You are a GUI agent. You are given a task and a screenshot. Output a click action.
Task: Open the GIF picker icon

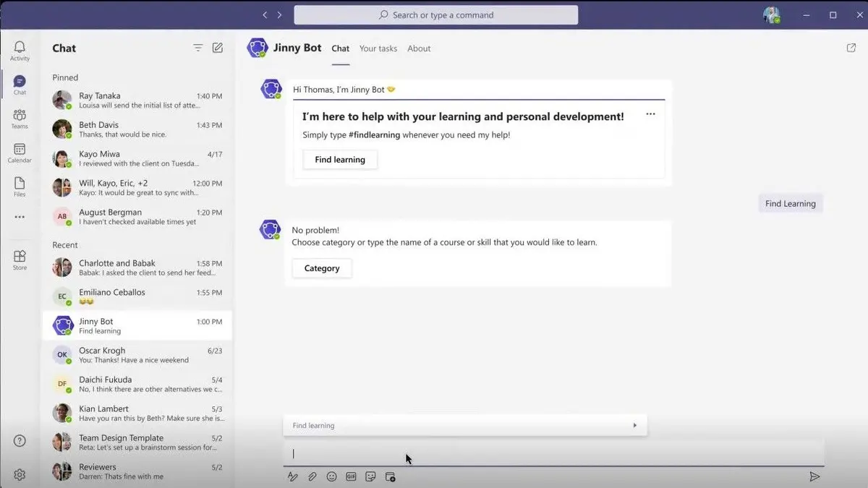[352, 476]
